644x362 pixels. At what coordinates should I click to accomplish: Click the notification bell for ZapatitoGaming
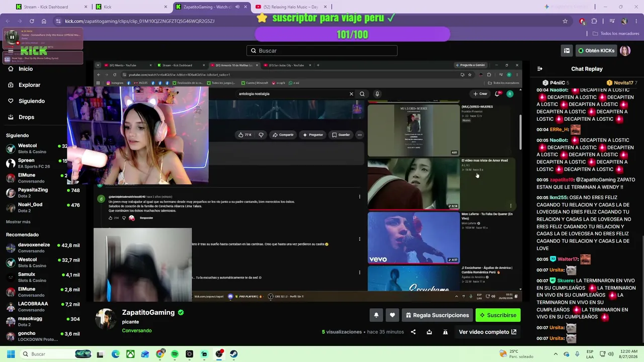[x=376, y=315]
